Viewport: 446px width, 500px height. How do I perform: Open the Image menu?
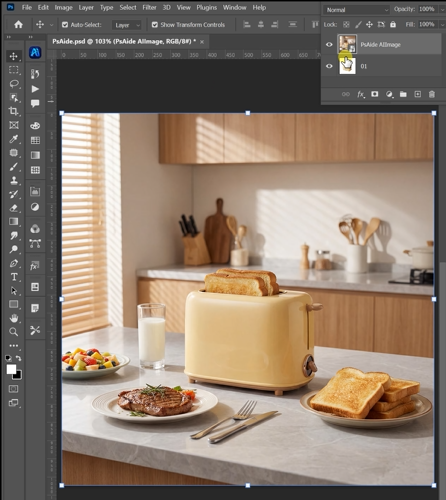click(63, 7)
